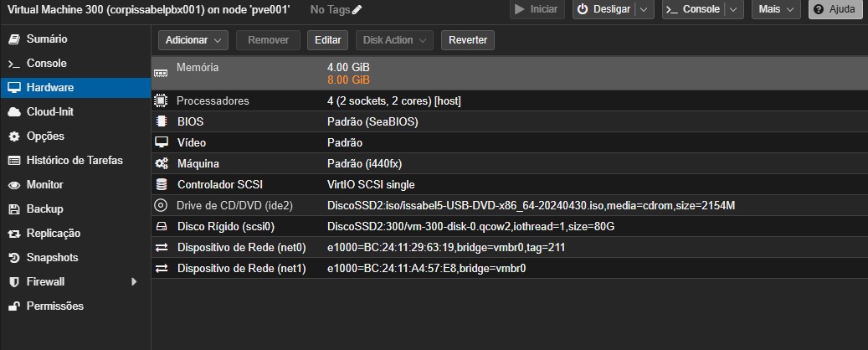The image size is (868, 350).
Task: Expand the Console dropdown arrow in header
Action: coord(732,9)
